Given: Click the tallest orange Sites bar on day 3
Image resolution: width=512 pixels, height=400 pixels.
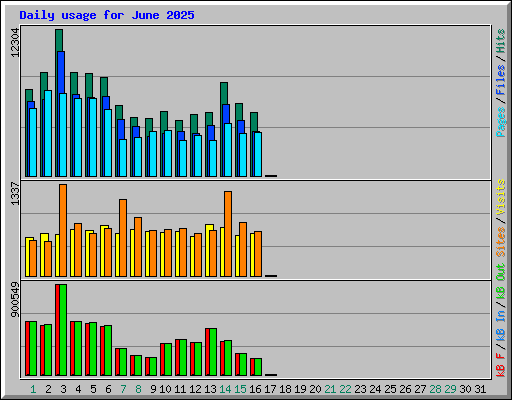Looking at the screenshot, I should tap(63, 230).
